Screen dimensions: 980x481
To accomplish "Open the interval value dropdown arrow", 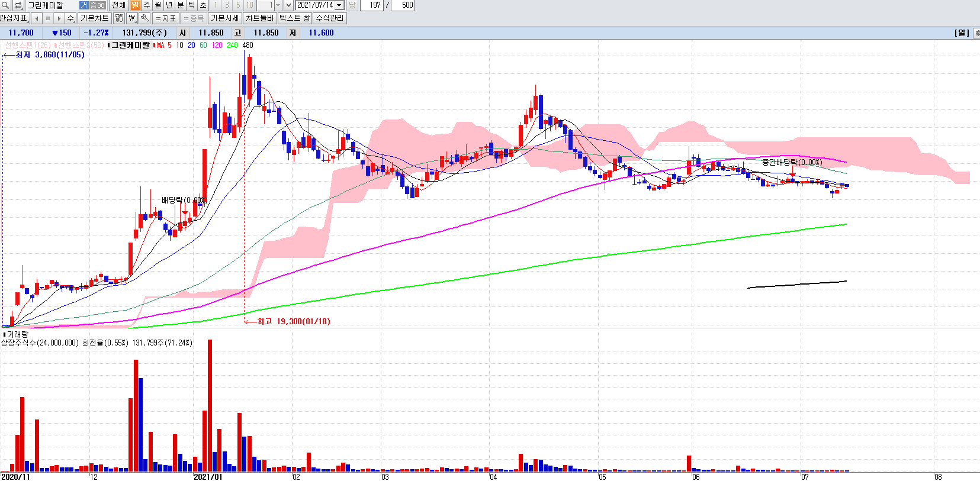I will [x=278, y=5].
